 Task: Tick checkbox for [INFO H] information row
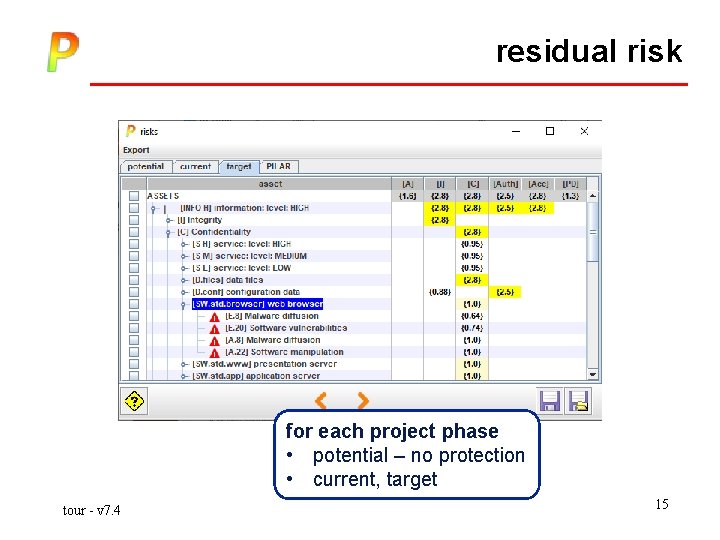coord(134,208)
